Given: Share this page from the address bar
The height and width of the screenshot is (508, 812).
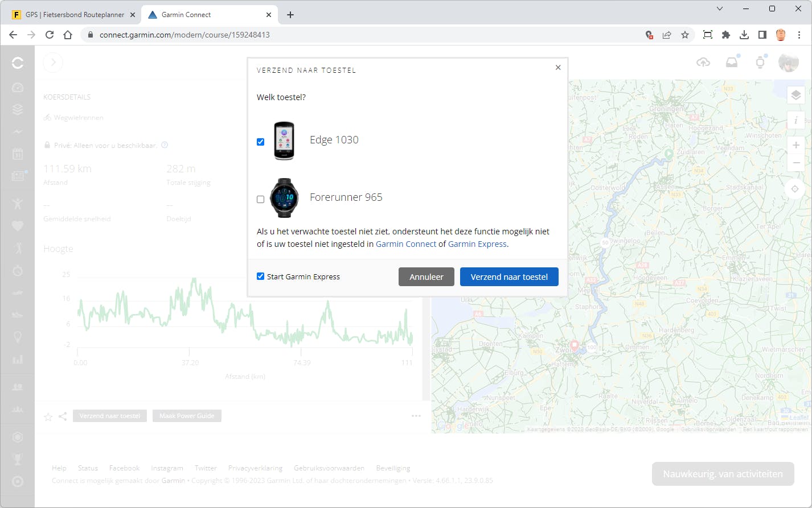Looking at the screenshot, I should point(667,35).
